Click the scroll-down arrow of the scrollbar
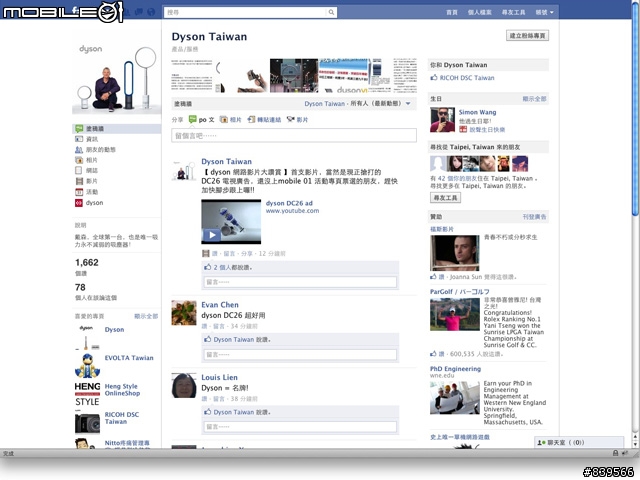Screen dimensions: 640x480 [635, 444]
